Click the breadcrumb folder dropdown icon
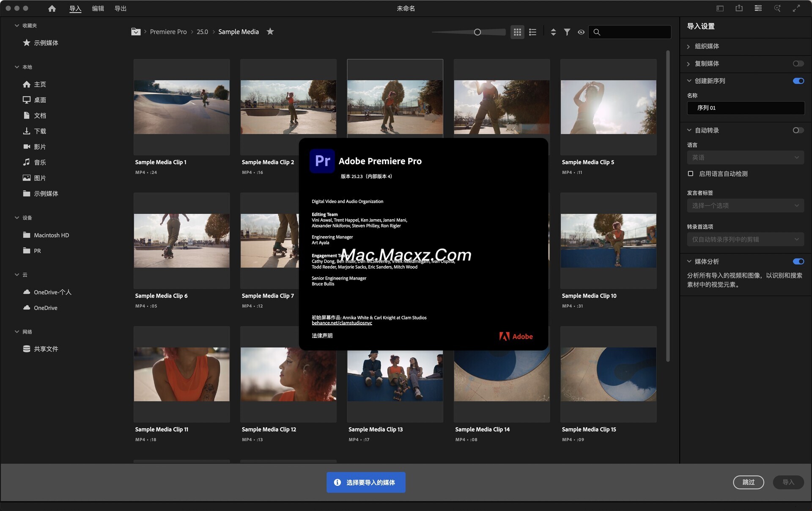 [136, 32]
